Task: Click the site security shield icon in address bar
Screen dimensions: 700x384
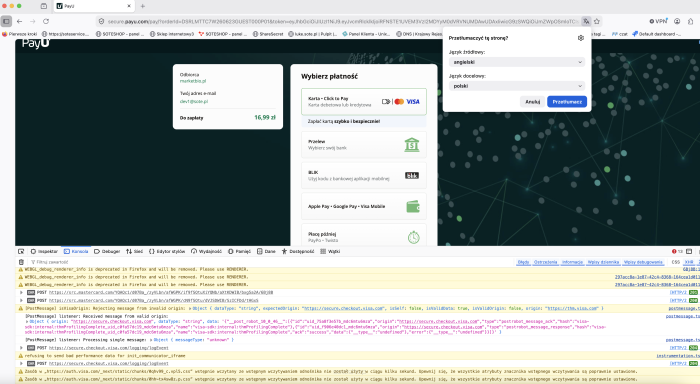Action: pos(101,21)
